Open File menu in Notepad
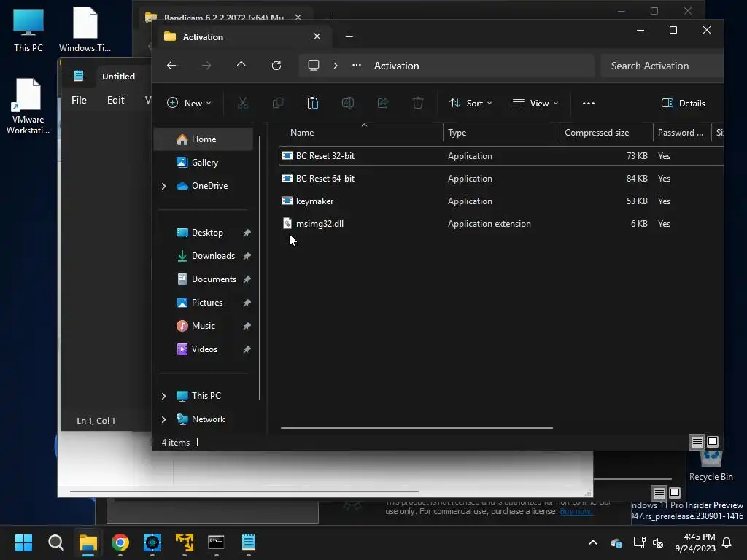This screenshot has width=747, height=560. (x=79, y=100)
